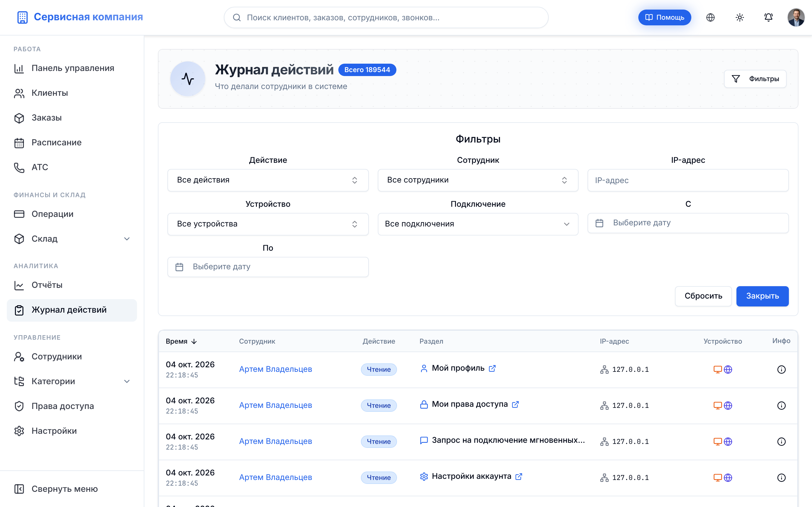Open external link icon beside Настройки аккаунта
This screenshot has width=812, height=507.
coord(519,477)
